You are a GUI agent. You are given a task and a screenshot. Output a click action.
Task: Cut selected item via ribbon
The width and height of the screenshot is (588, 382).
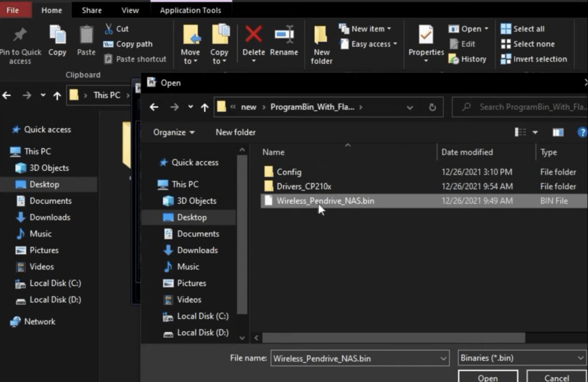click(x=117, y=29)
